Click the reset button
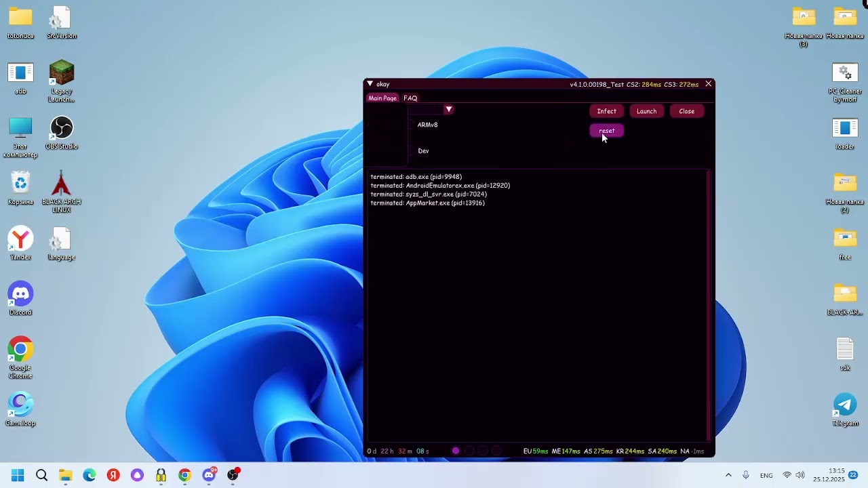 607,131
